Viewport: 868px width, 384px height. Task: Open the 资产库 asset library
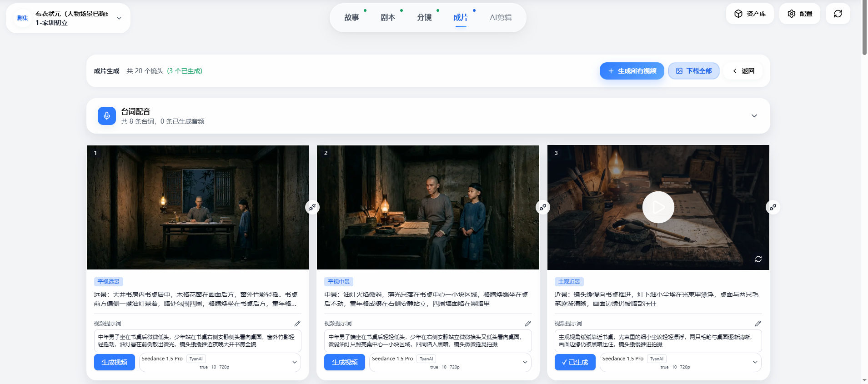(x=750, y=14)
